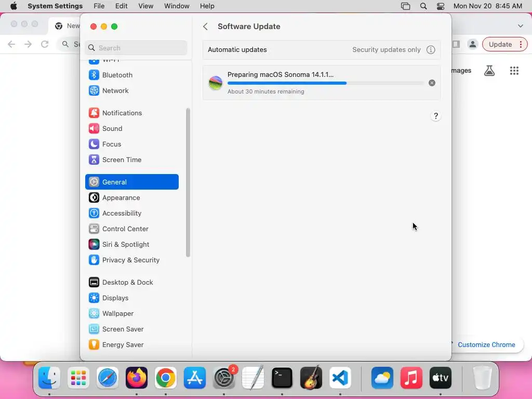Click Customize Chrome button
The image size is (532, 399).
click(486, 345)
